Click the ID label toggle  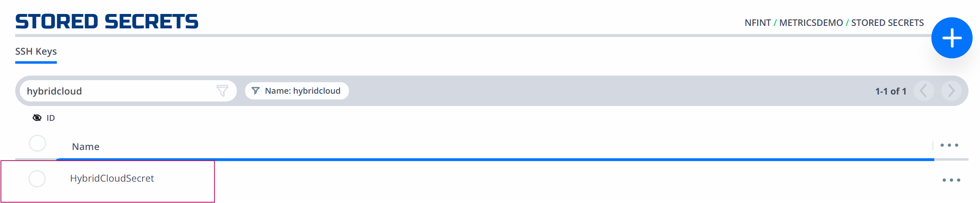[51, 118]
